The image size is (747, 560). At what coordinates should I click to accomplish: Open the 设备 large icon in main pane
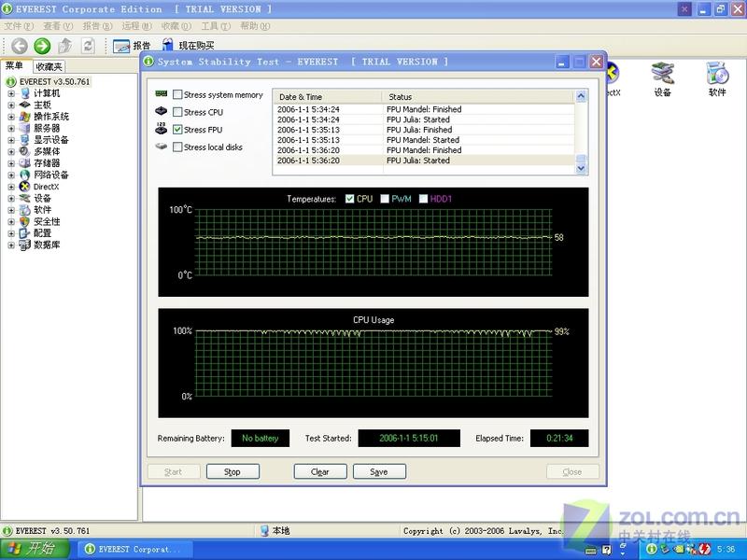click(x=663, y=79)
